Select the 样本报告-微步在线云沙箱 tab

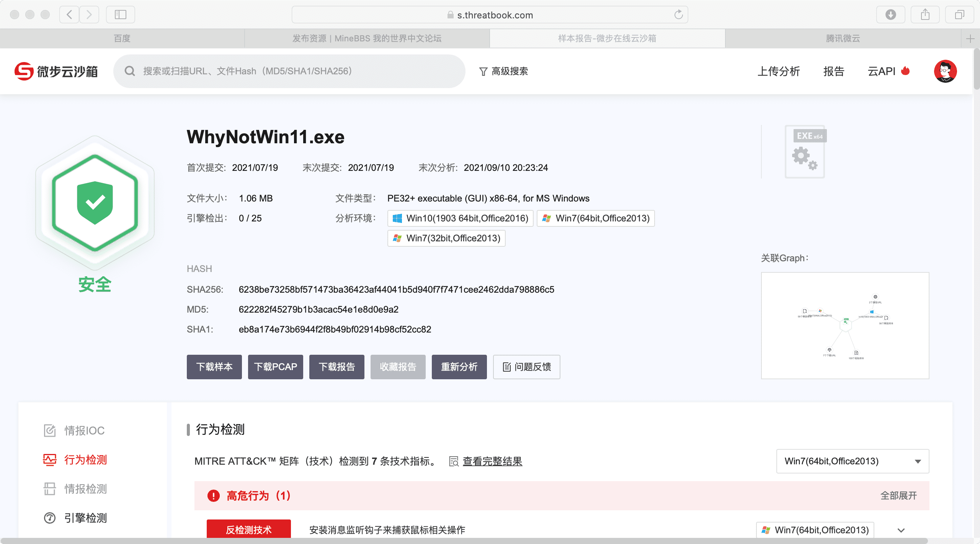pos(607,38)
